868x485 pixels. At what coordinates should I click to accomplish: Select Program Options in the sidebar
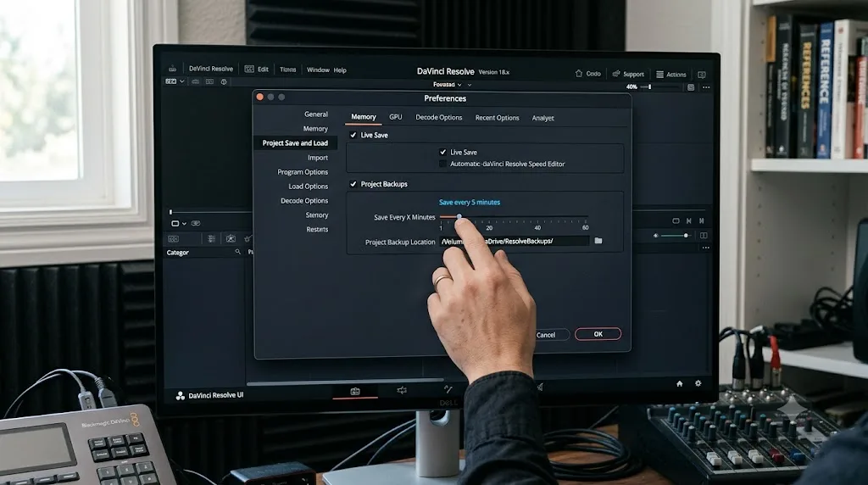tap(303, 172)
